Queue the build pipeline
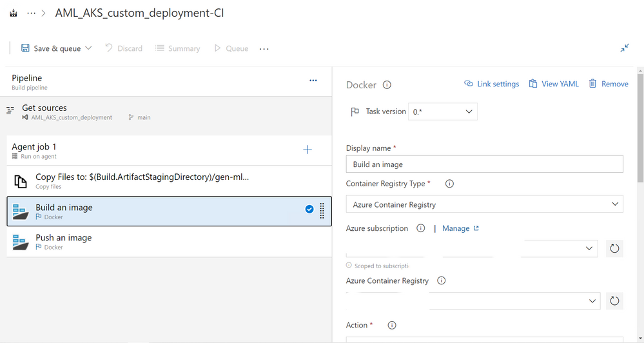Screen dimensions: 644x343 (231, 48)
